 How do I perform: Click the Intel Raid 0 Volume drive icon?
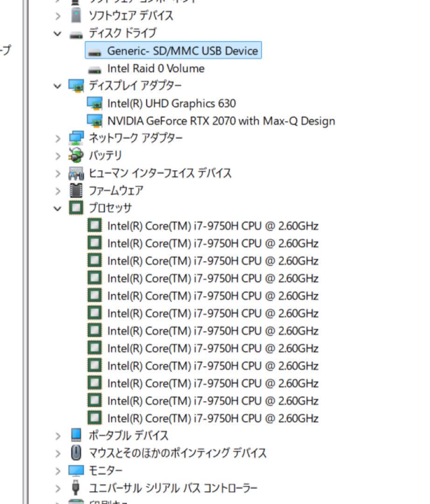95,70
